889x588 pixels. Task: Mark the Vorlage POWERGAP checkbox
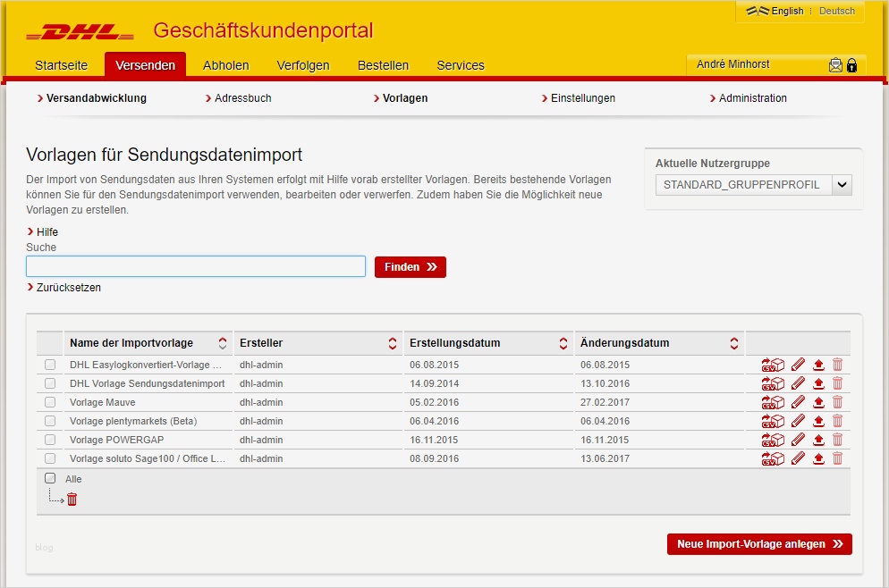click(x=50, y=440)
